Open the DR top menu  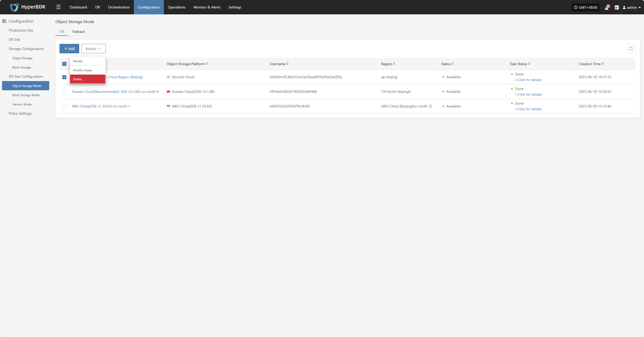click(97, 7)
